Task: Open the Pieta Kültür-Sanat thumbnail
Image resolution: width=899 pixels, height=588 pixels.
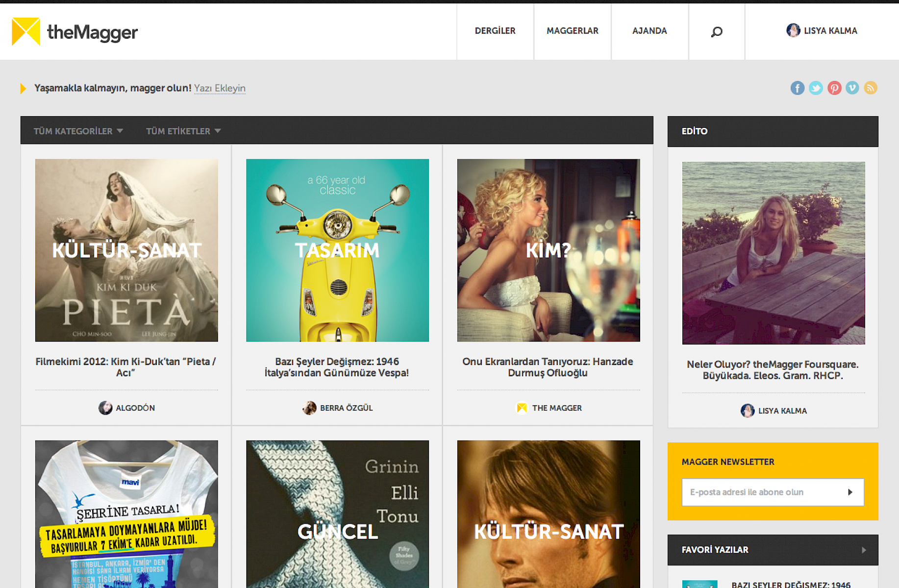Action: click(x=126, y=250)
